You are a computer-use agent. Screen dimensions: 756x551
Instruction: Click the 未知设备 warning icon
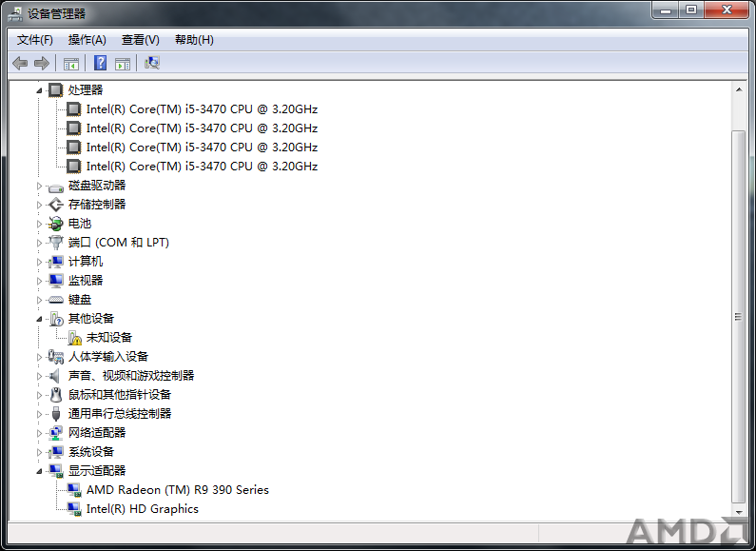(74, 338)
